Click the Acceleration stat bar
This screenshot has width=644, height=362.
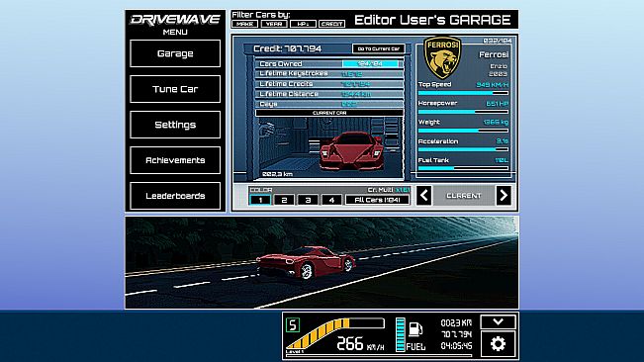pyautogui.click(x=463, y=149)
